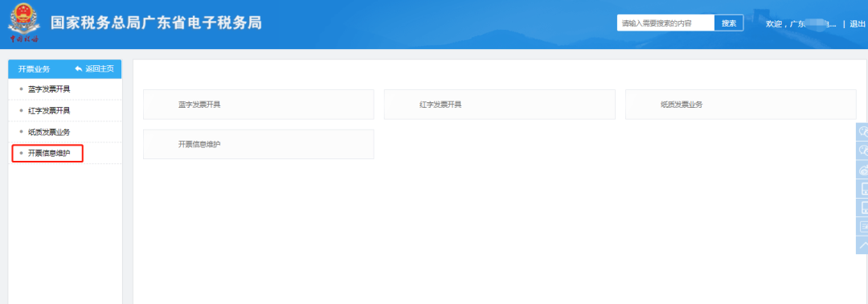Click the 国家税务总局广东省电子税务局 site title
The width and height of the screenshot is (868, 304).
coord(157,23)
